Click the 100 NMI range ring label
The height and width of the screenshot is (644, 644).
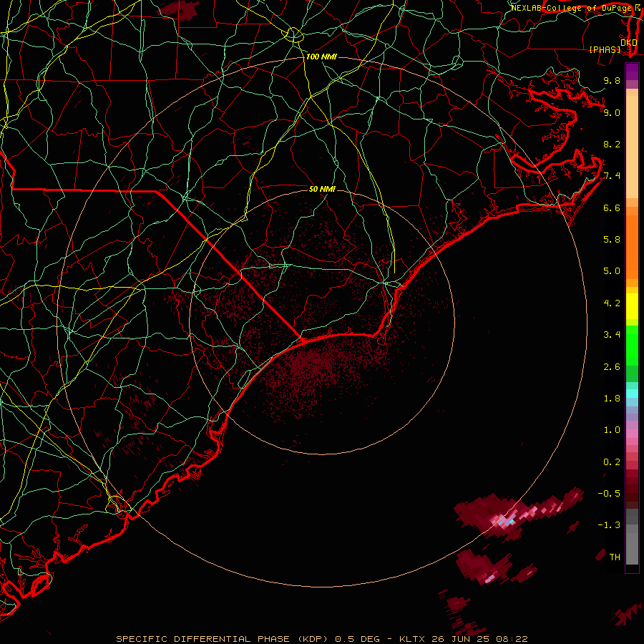click(321, 57)
